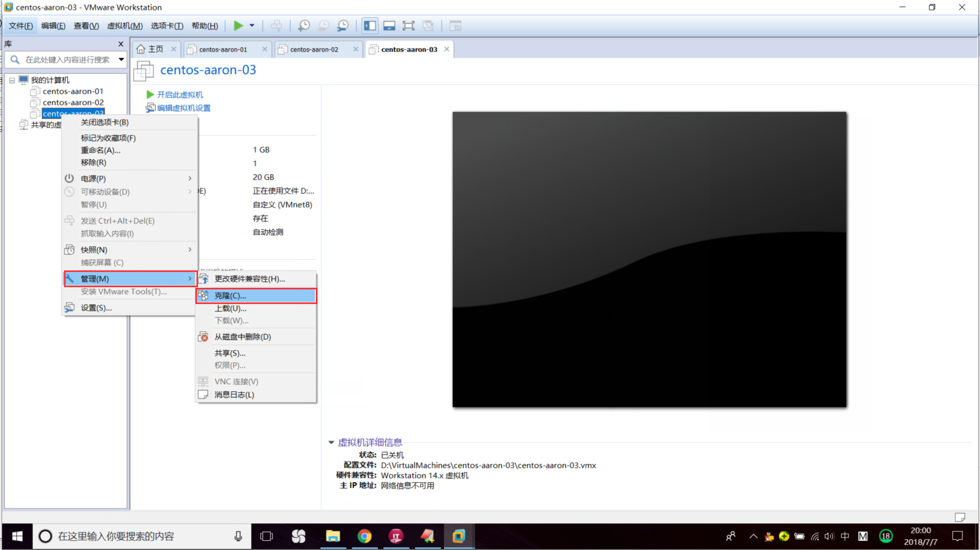Expand the 快照(N) submenu
This screenshot has width=980, height=550.
pyautogui.click(x=130, y=250)
